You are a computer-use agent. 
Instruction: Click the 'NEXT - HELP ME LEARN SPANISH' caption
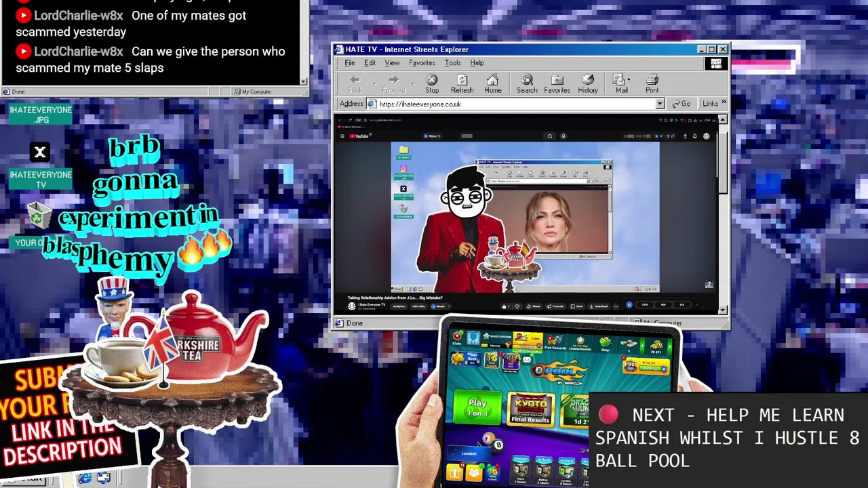pos(727,437)
